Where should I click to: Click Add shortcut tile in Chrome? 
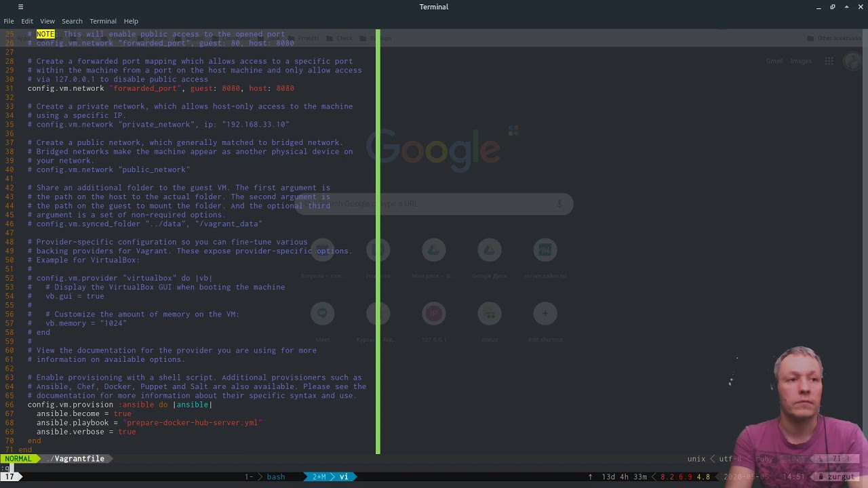pyautogui.click(x=545, y=321)
